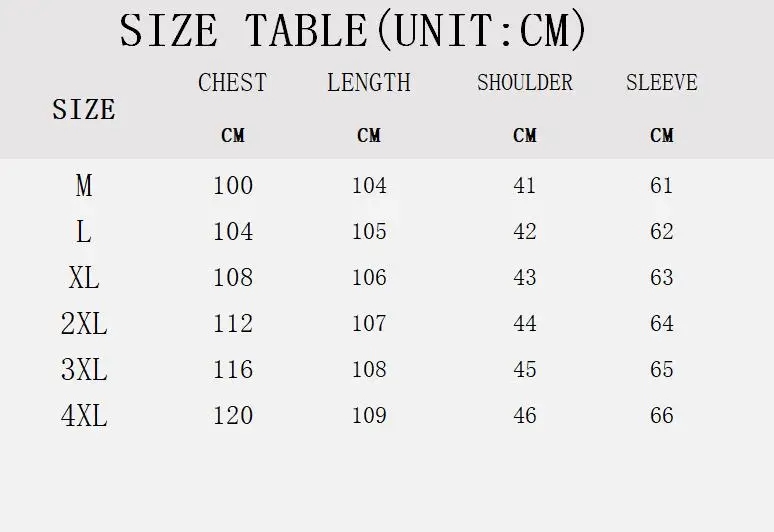Select the SLEEVE column header
The height and width of the screenshot is (532, 774).
[661, 82]
